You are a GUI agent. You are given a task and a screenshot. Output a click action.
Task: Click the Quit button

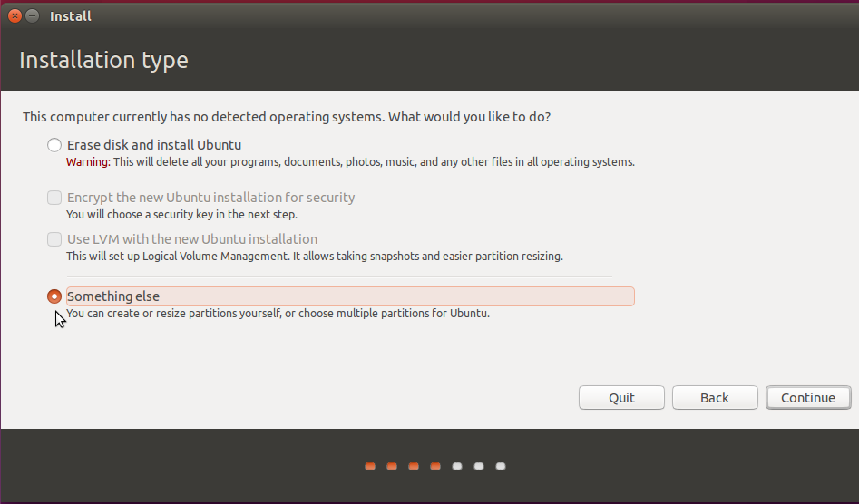(x=621, y=398)
